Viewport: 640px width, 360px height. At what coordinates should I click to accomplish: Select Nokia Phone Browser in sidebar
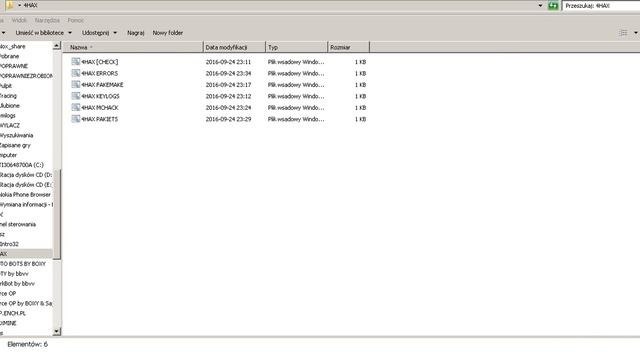click(x=25, y=195)
